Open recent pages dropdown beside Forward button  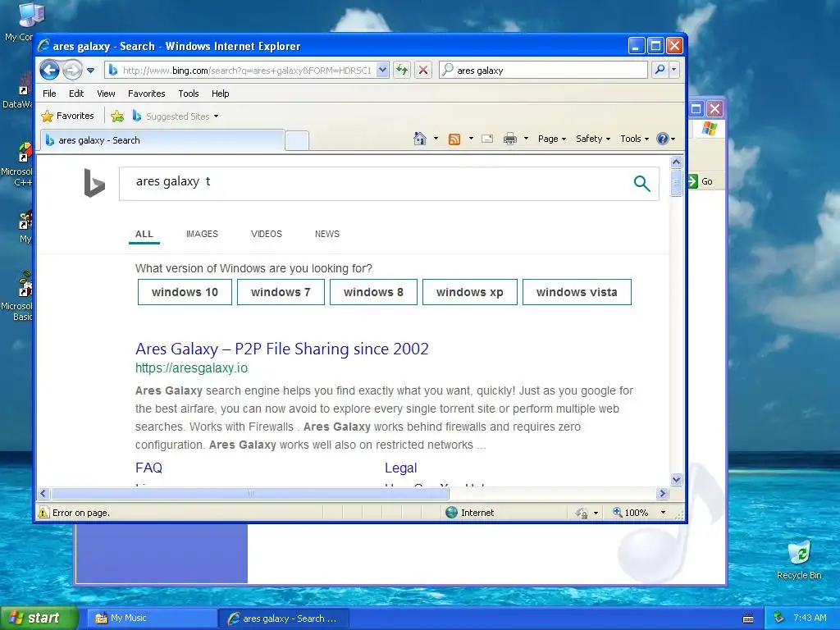[x=90, y=71]
